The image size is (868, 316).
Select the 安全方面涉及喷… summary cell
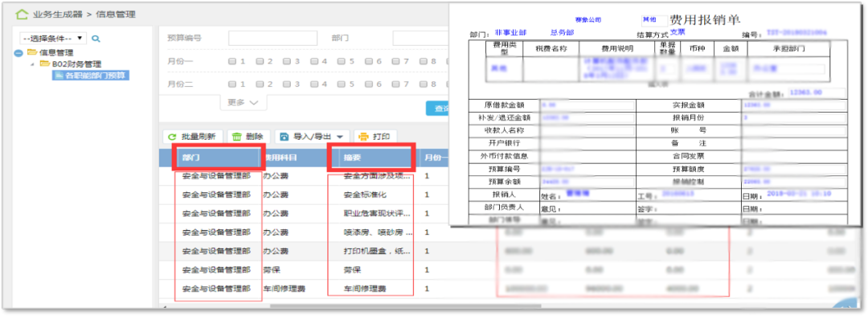point(377,177)
